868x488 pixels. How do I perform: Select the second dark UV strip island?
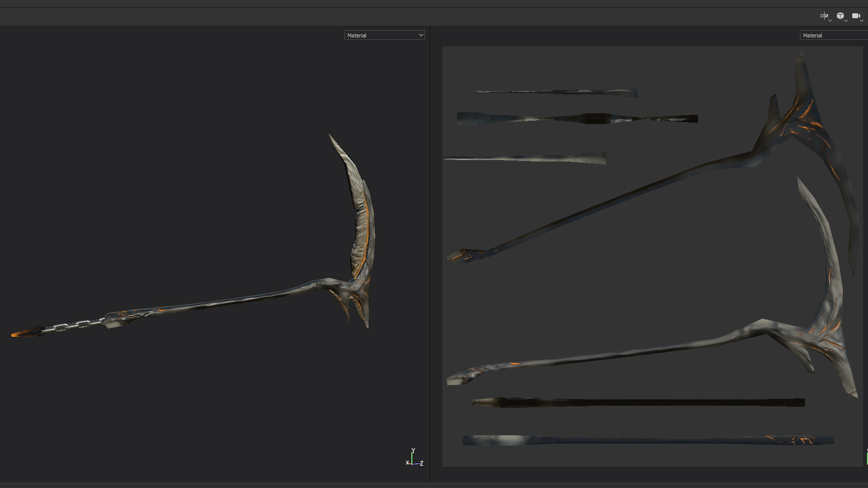coord(577,119)
